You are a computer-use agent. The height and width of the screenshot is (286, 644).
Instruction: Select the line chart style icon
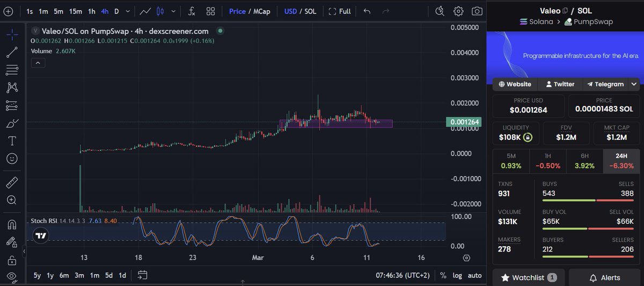pos(145,11)
